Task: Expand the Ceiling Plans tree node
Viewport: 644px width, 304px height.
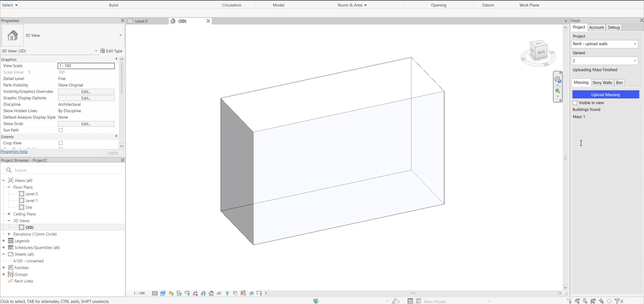Action: pyautogui.click(x=9, y=214)
